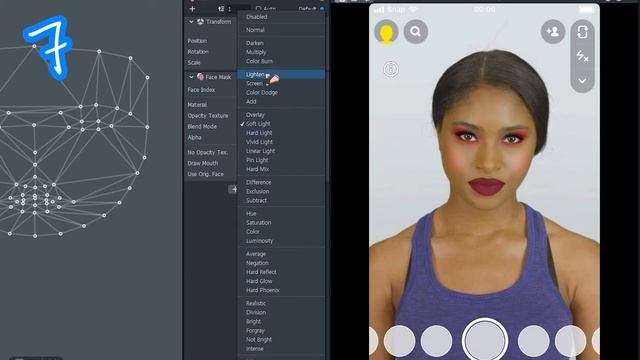Click the Alpha property label
Viewport: 640px width, 360px height.
194,138
